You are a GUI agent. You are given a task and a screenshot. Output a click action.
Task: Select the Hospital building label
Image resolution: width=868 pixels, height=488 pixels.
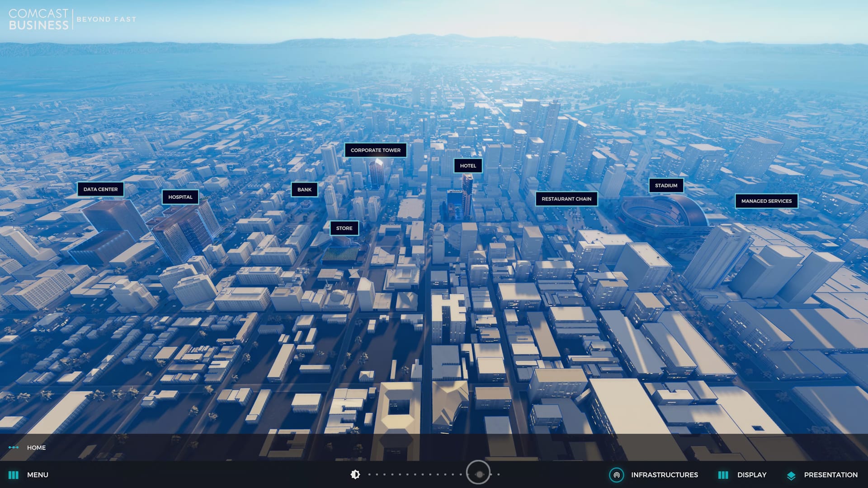(180, 197)
